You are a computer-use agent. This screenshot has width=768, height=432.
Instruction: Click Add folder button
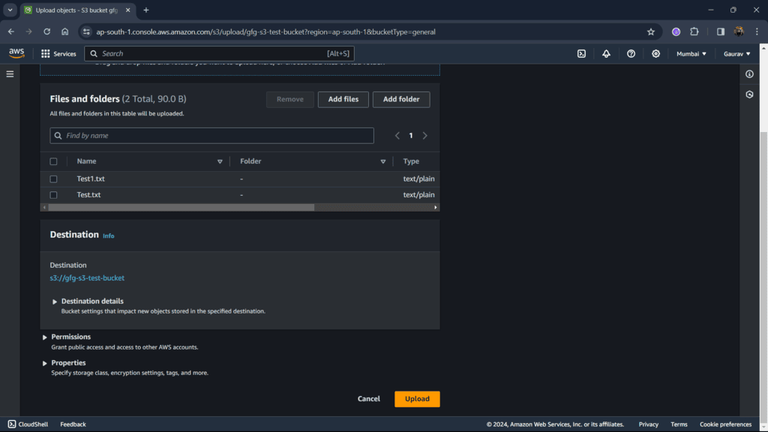coord(401,99)
